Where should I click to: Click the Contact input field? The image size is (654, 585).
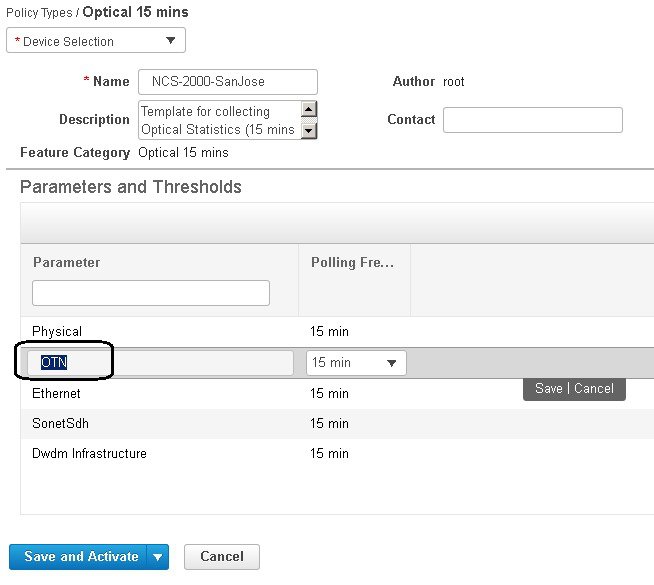(533, 120)
